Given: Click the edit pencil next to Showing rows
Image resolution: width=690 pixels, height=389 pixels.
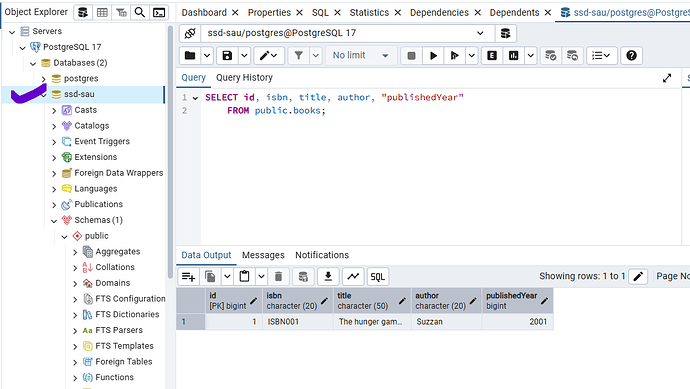Looking at the screenshot, I should coord(638,276).
